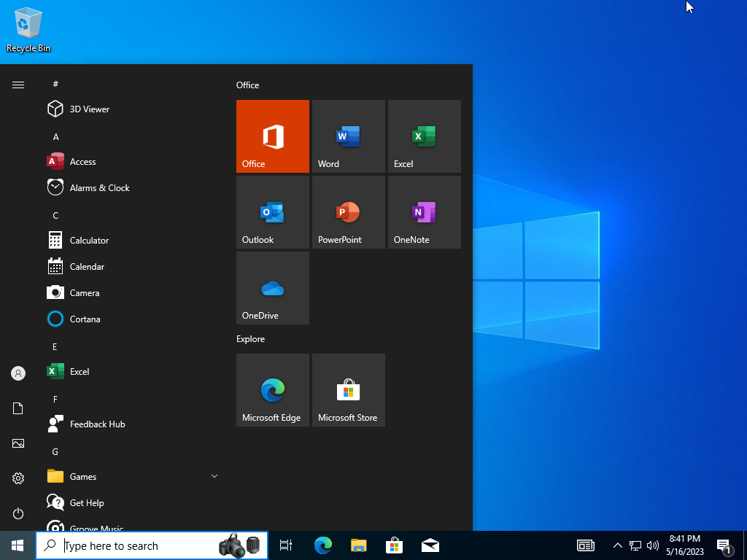The image size is (747, 560).
Task: Open the OneDrive tile
Action: 272,288
